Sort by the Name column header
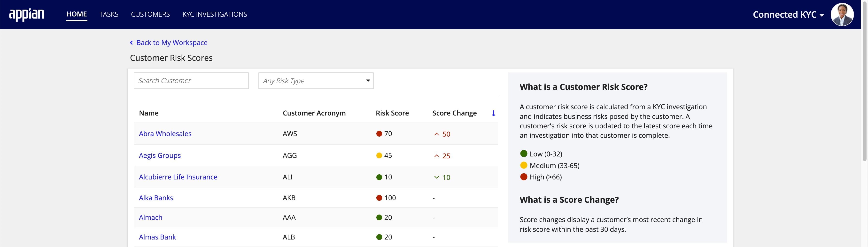The image size is (868, 247). click(149, 113)
